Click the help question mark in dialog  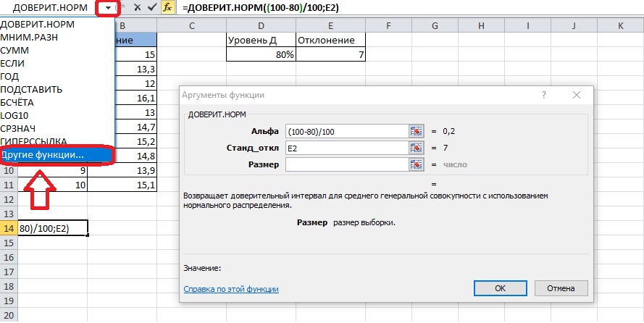pos(543,95)
